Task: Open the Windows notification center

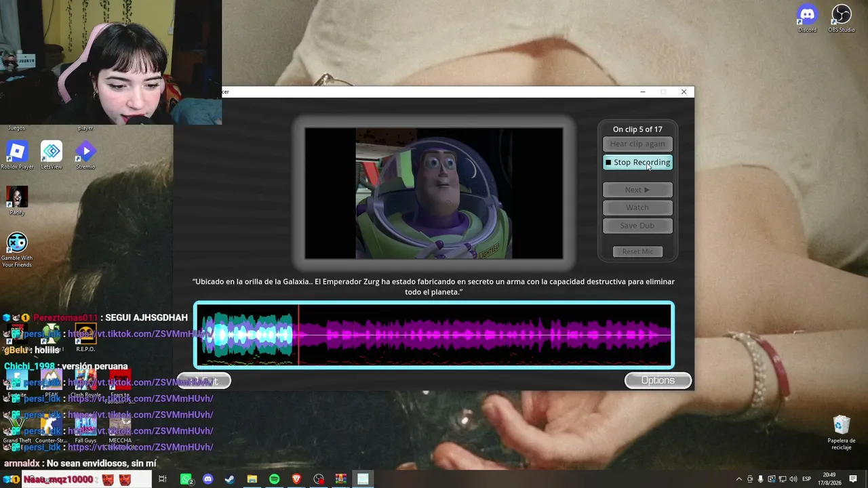Action: pyautogui.click(x=853, y=479)
